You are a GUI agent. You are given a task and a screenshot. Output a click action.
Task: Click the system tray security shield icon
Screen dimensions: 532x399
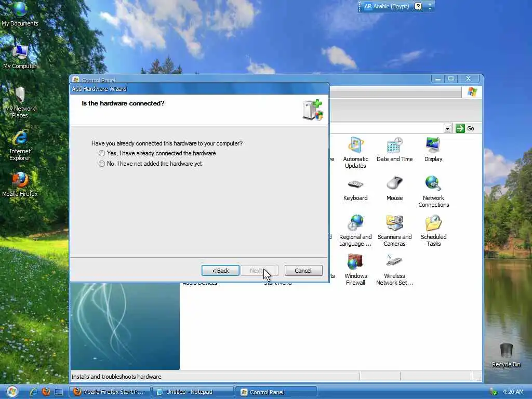[x=494, y=392]
